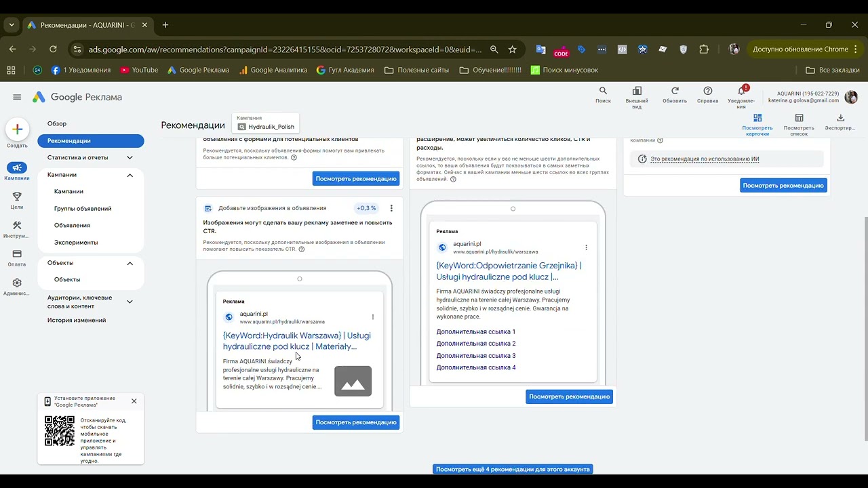
Task: Click help icon after 'больше потенциальных клиентов'
Action: pos(294,157)
